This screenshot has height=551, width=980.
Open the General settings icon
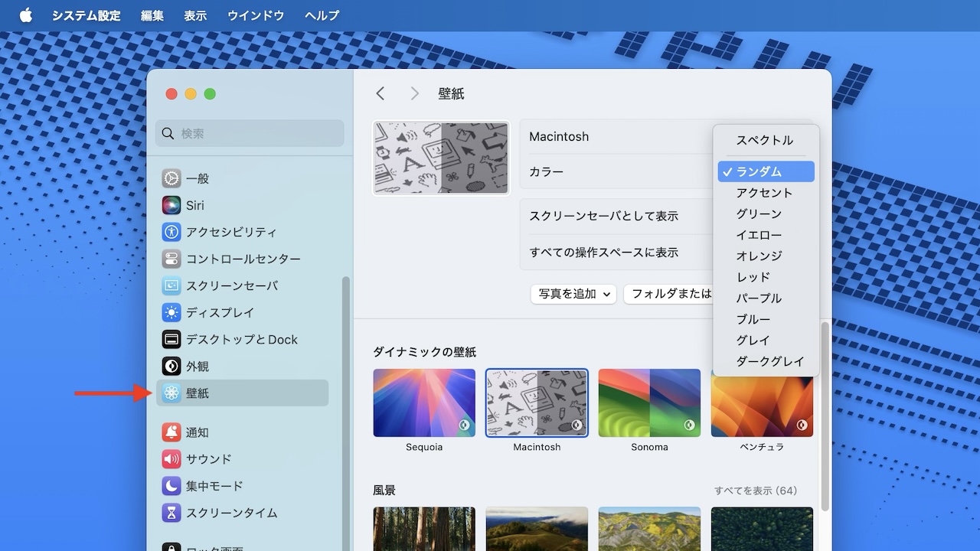(171, 178)
